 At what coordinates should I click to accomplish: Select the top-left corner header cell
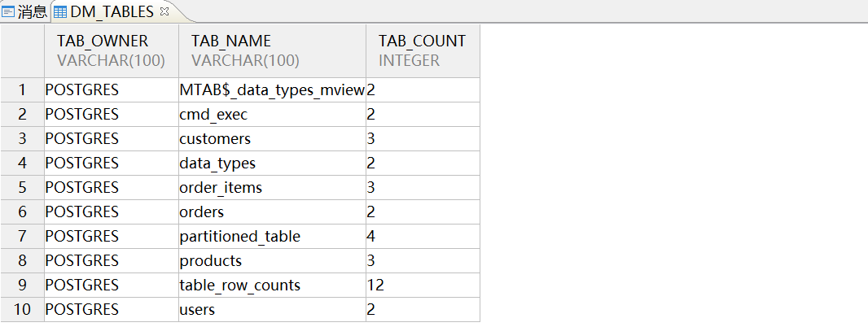(22, 50)
